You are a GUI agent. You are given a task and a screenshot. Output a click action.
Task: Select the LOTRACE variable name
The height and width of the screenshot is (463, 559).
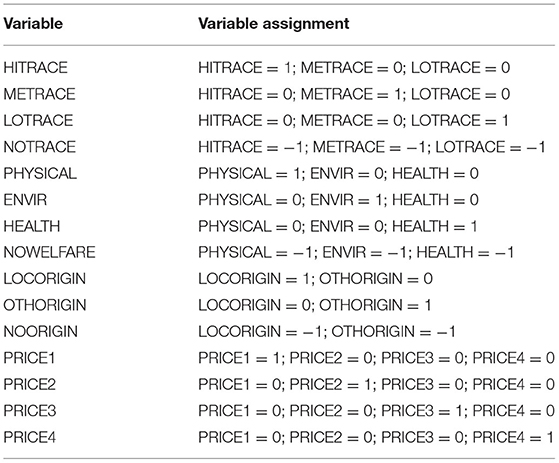39,120
